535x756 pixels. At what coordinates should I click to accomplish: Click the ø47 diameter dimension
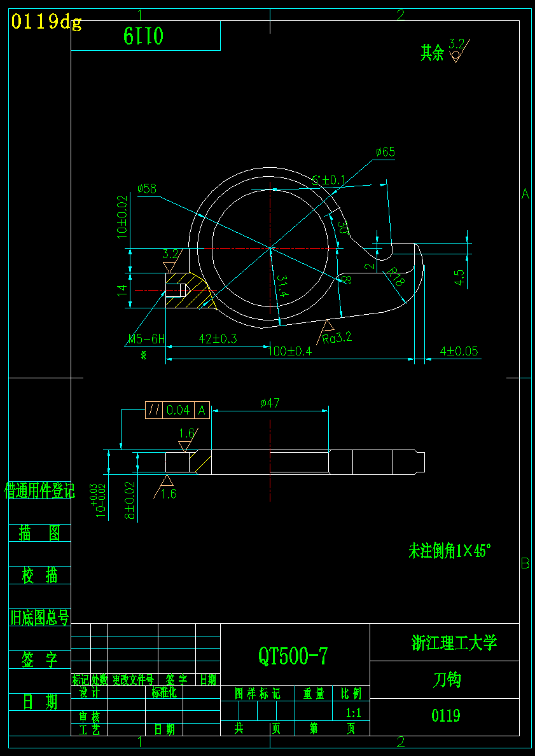pyautogui.click(x=270, y=402)
